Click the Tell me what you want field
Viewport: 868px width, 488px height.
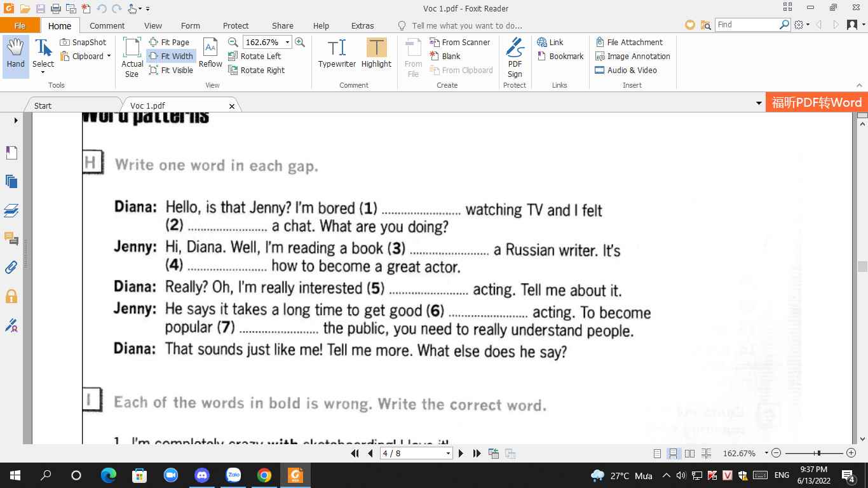(x=466, y=25)
